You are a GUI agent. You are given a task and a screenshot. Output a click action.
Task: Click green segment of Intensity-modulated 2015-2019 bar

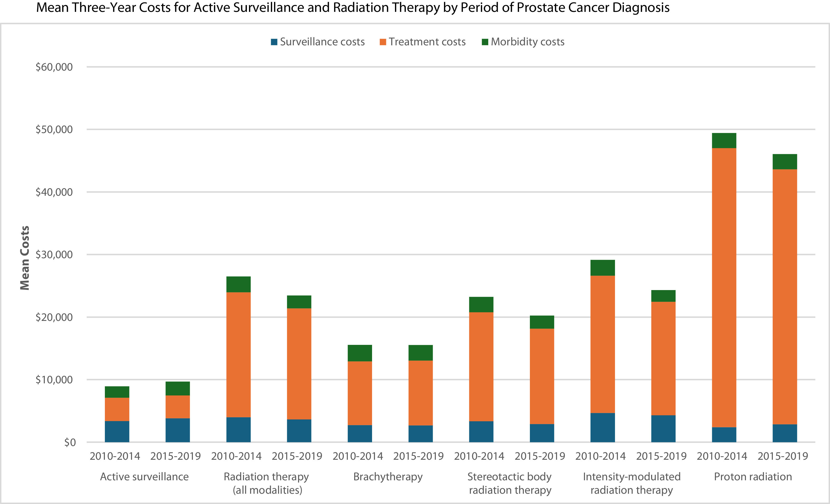coord(663,296)
